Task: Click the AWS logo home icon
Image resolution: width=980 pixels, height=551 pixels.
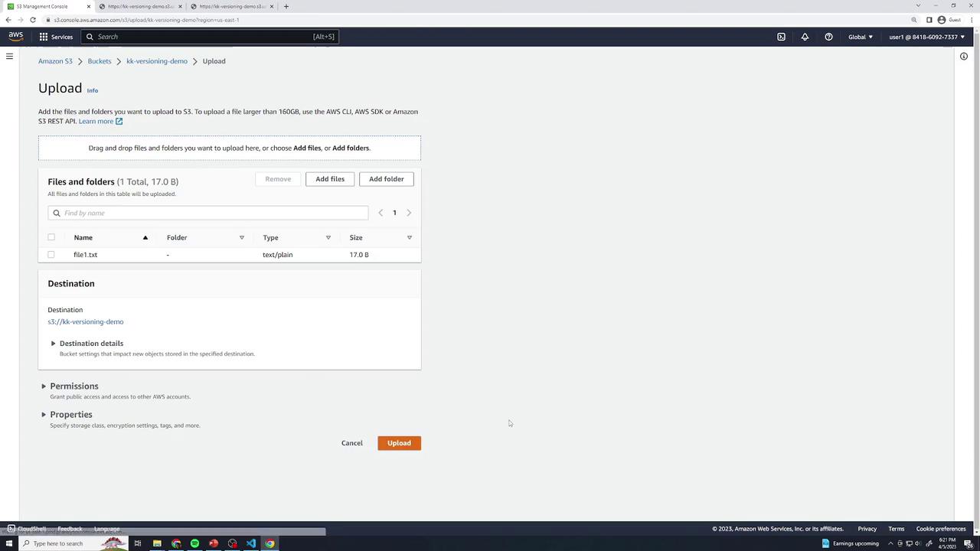Action: coord(15,36)
